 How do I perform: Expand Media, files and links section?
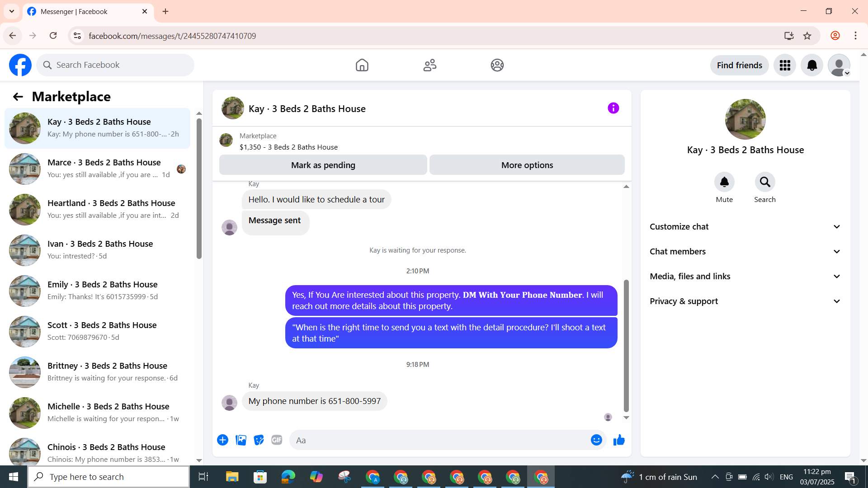(745, 277)
